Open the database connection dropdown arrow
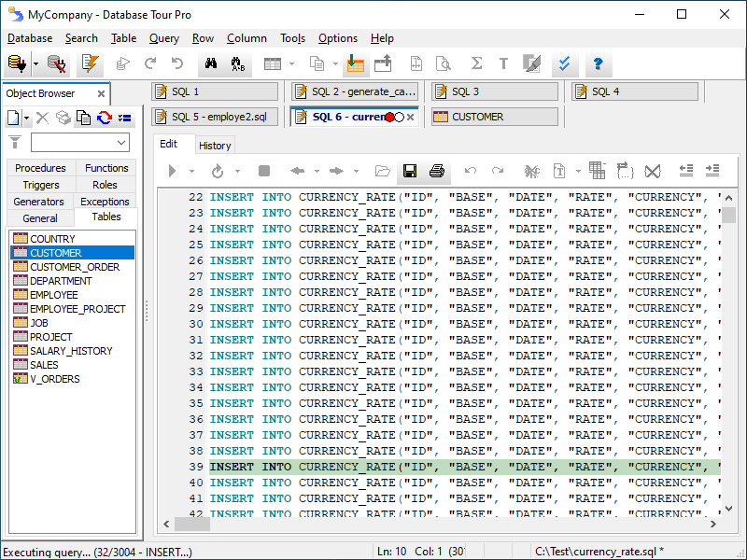The width and height of the screenshot is (747, 560). click(35, 64)
